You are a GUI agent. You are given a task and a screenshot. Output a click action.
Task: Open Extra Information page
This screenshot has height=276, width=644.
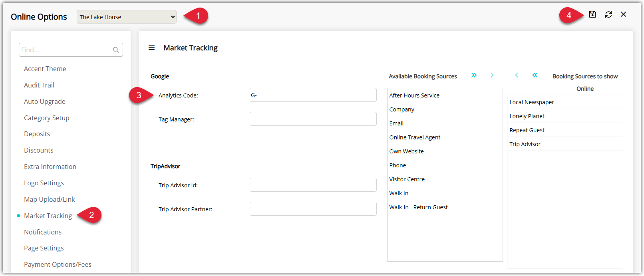click(50, 167)
